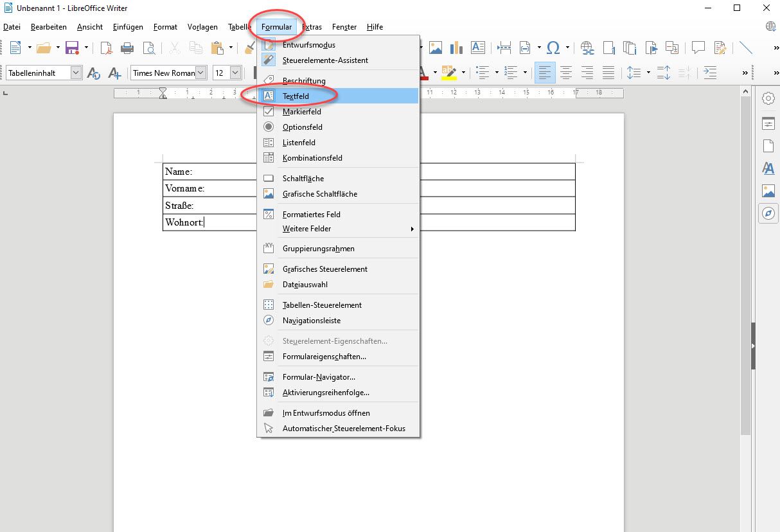
Task: Open the Einfügen menu
Action: (128, 27)
